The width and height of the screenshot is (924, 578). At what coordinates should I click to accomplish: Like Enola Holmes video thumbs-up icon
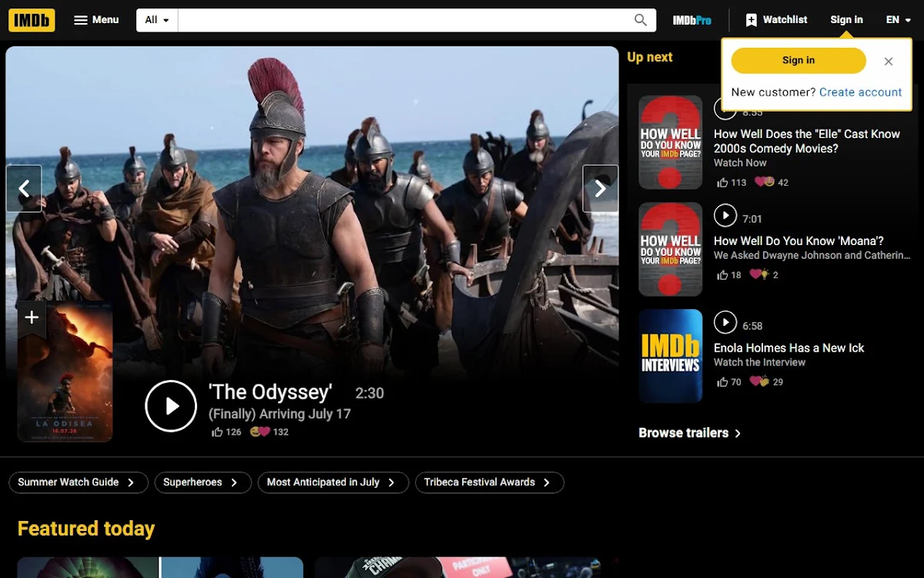(722, 382)
